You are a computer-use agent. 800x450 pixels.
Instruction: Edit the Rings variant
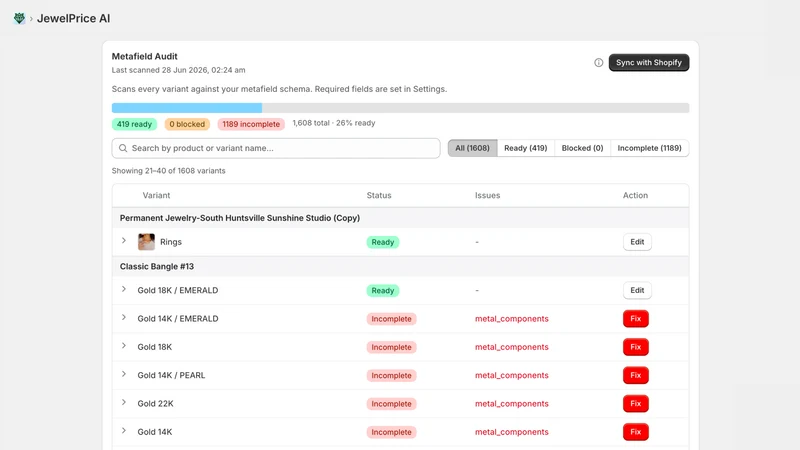click(637, 242)
